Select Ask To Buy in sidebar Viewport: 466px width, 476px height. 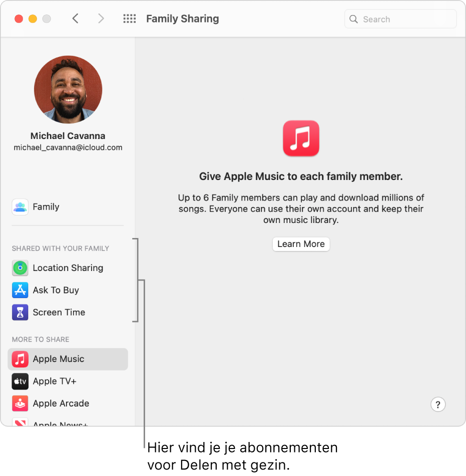coord(68,290)
